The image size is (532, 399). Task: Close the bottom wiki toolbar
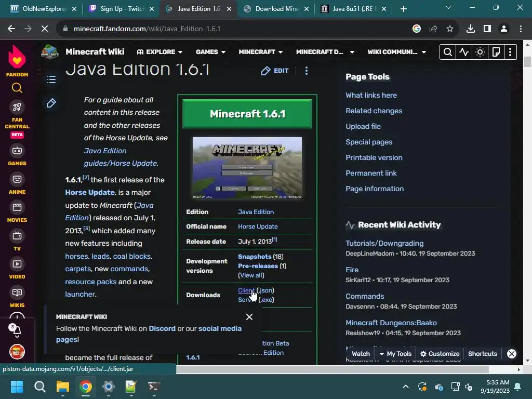pos(511,354)
